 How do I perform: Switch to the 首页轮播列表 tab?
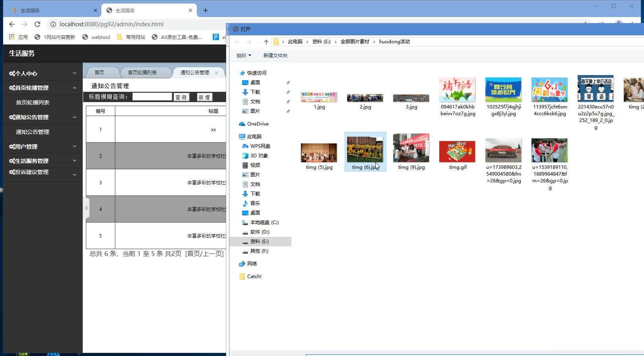click(x=142, y=72)
